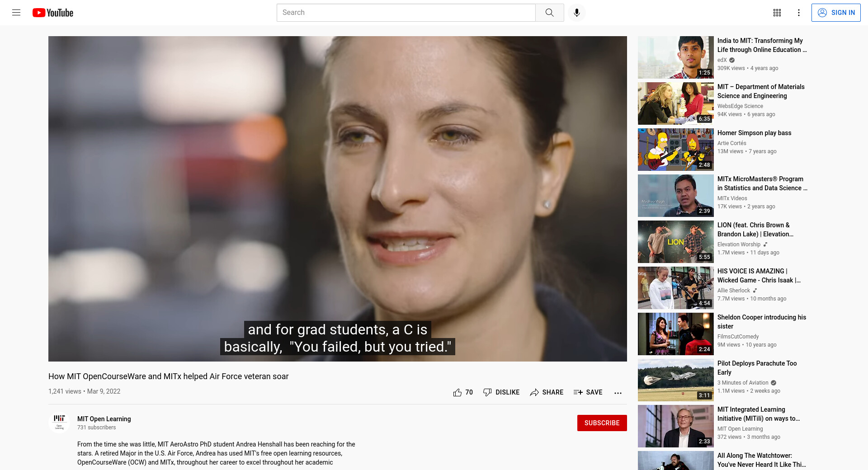Open the YouTube apps grid icon
Viewport: 868px width, 470px height.
pyautogui.click(x=777, y=13)
